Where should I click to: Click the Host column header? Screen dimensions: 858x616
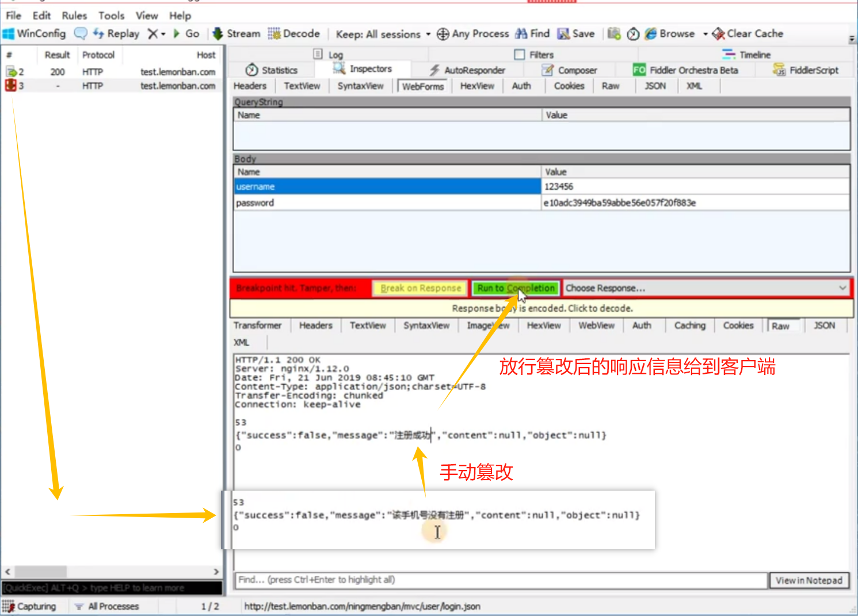[x=172, y=55]
